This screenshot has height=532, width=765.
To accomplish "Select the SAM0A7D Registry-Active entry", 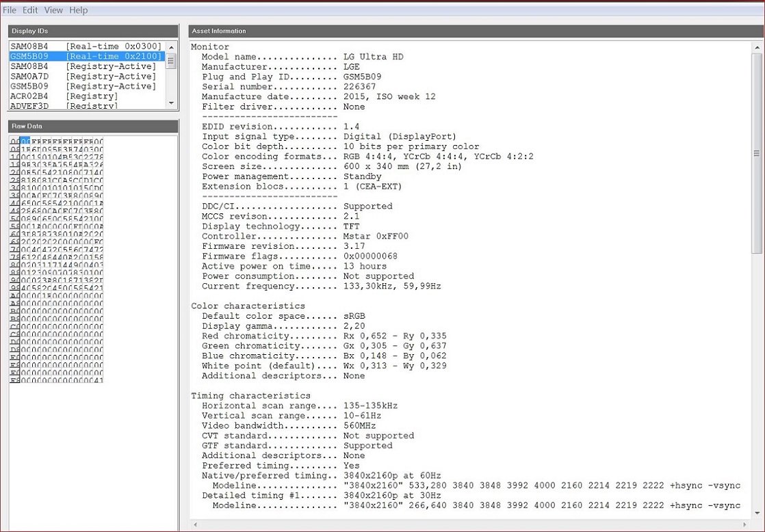I will pyautogui.click(x=88, y=76).
